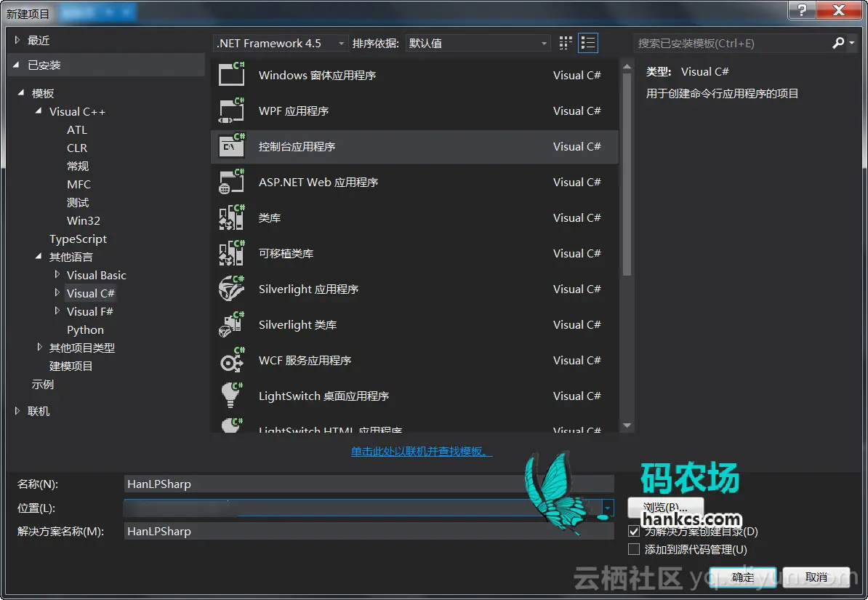Select the 示例 tree item
This screenshot has width=868, height=600.
coord(43,384)
